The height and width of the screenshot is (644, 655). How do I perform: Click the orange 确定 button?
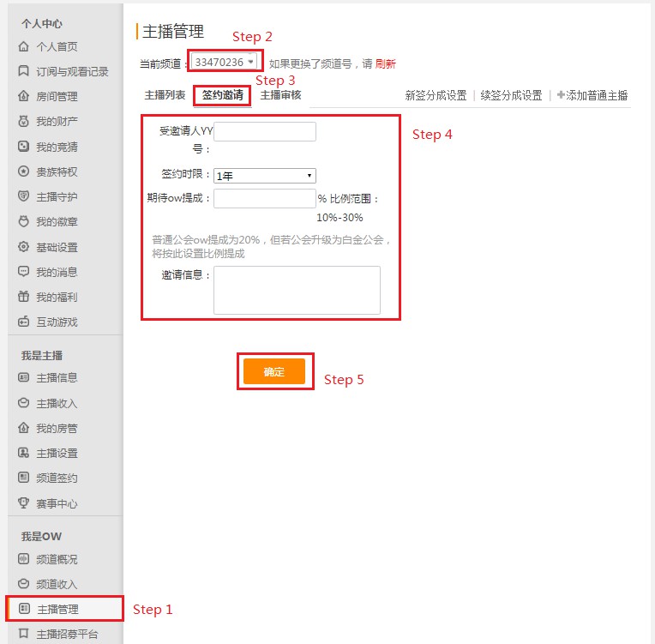[x=274, y=371]
